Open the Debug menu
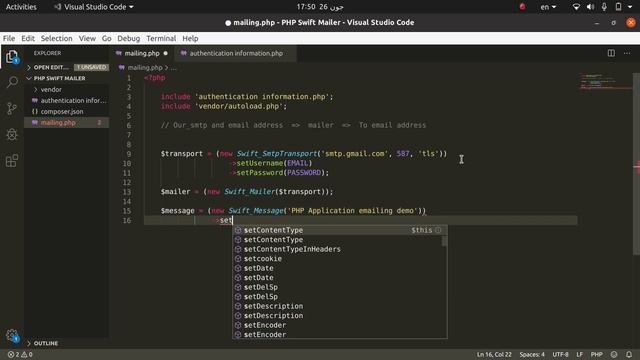Screen dimensions: 640x360 point(129,38)
